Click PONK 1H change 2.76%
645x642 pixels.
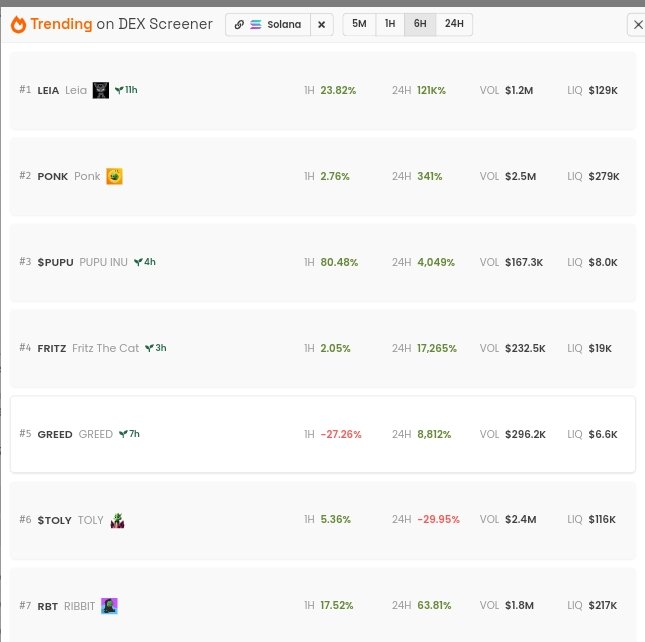(335, 176)
